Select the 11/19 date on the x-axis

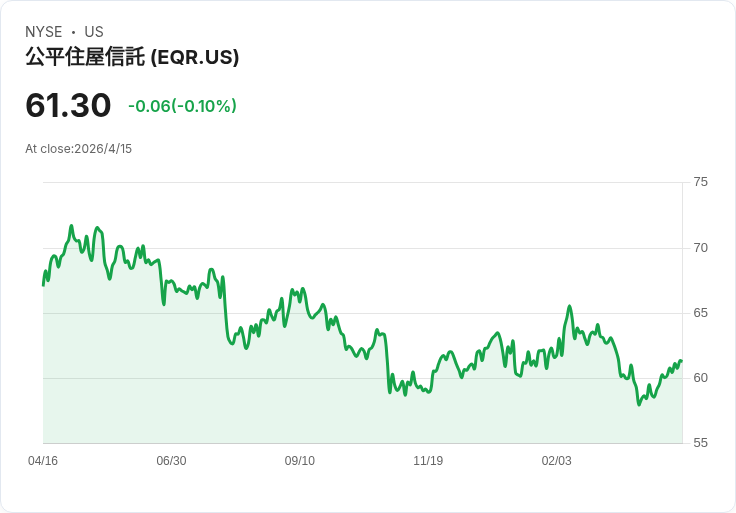(428, 461)
